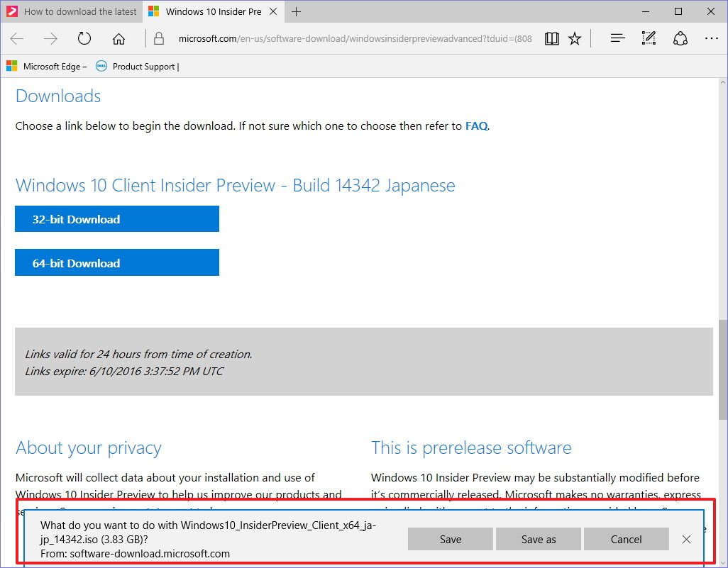This screenshot has height=568, width=728.
Task: Add page to favorites with star
Action: pyautogui.click(x=575, y=38)
